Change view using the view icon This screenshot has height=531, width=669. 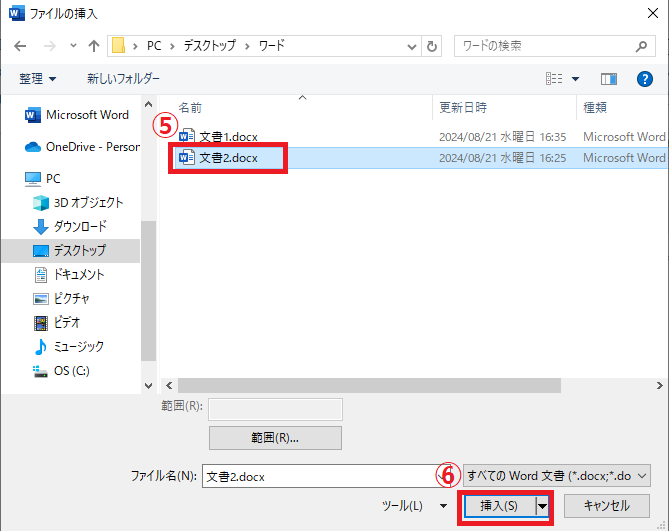click(x=554, y=78)
